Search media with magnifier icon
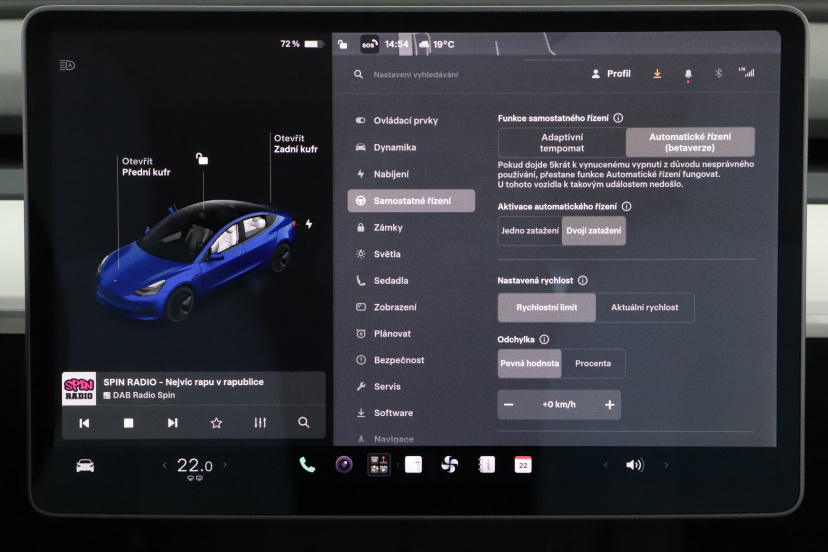 304,423
